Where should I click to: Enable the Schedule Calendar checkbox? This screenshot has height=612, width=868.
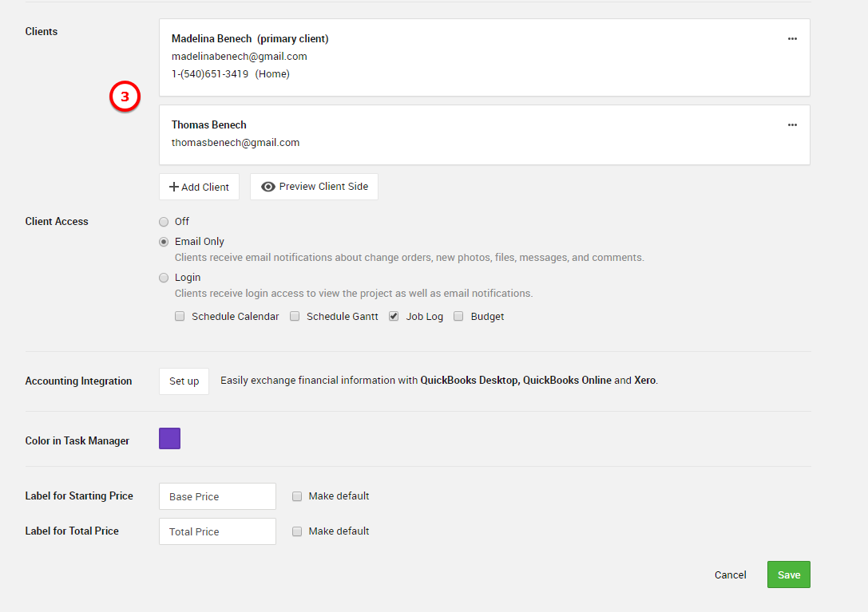click(180, 316)
